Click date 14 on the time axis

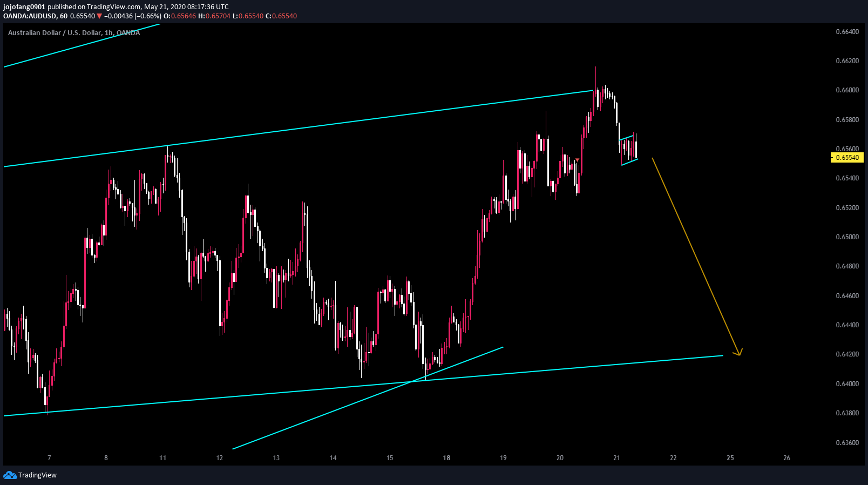333,458
